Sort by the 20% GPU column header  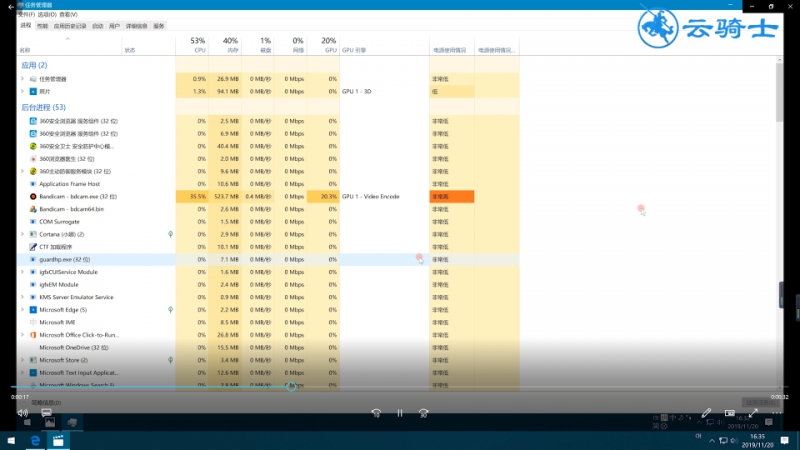click(323, 45)
